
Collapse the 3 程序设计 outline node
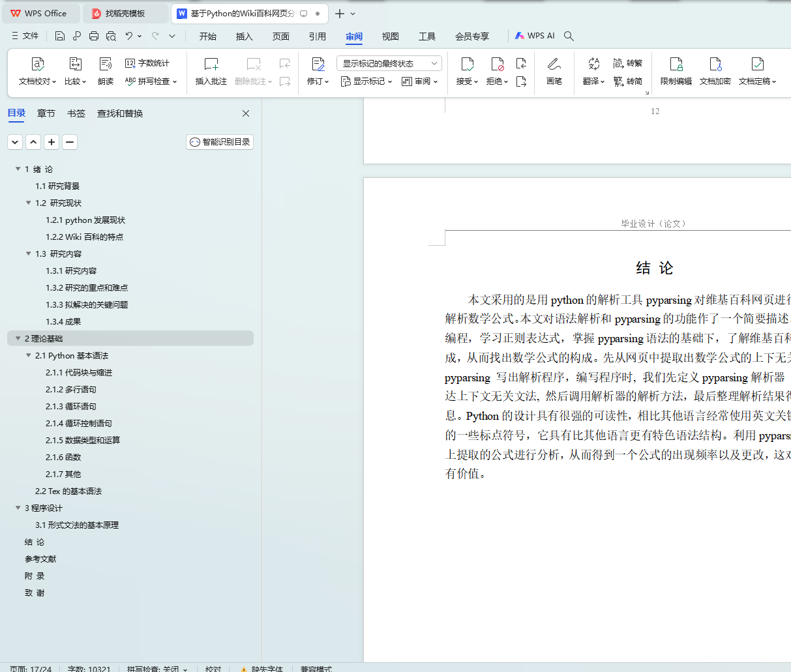coord(18,508)
